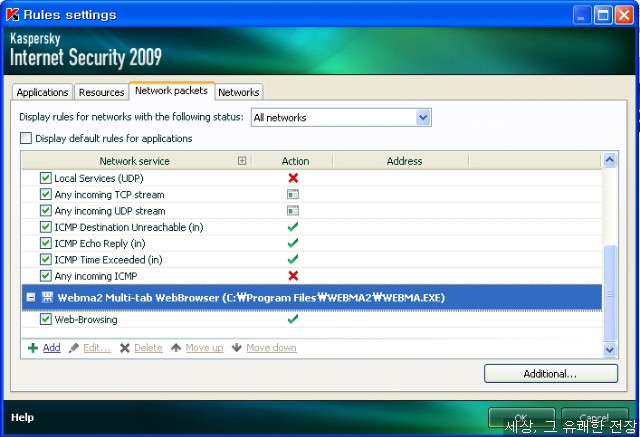Click the X Delete icon
This screenshot has height=437, width=640.
(125, 348)
